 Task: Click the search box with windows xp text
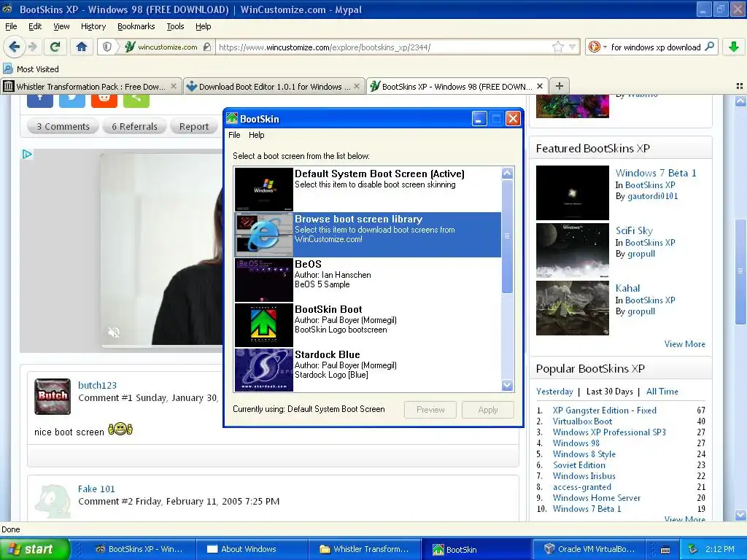click(656, 47)
